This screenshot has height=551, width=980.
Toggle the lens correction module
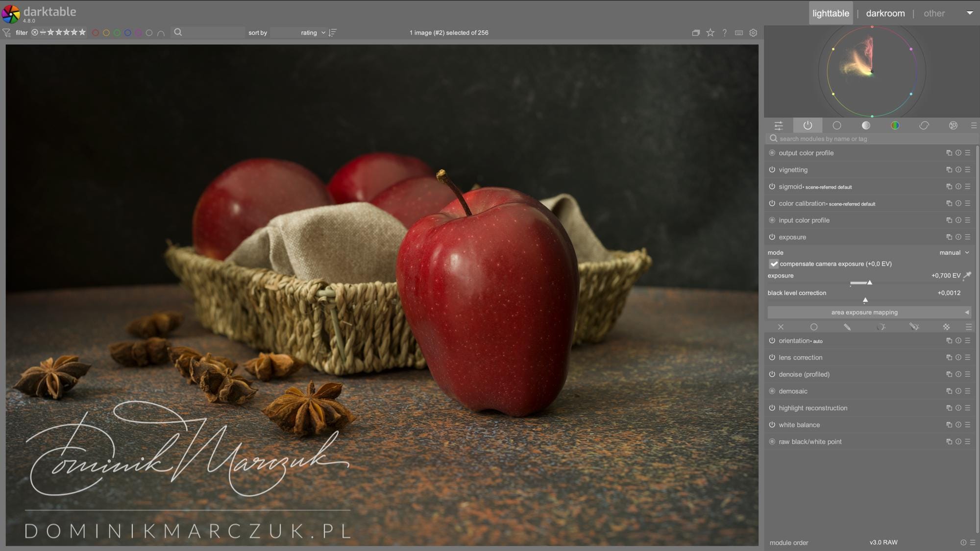pos(772,358)
